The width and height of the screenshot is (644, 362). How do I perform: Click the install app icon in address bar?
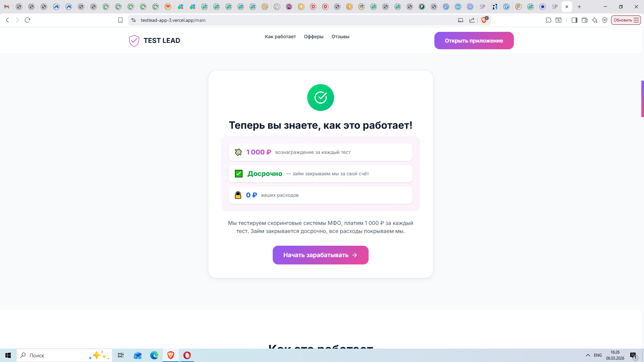pos(461,20)
